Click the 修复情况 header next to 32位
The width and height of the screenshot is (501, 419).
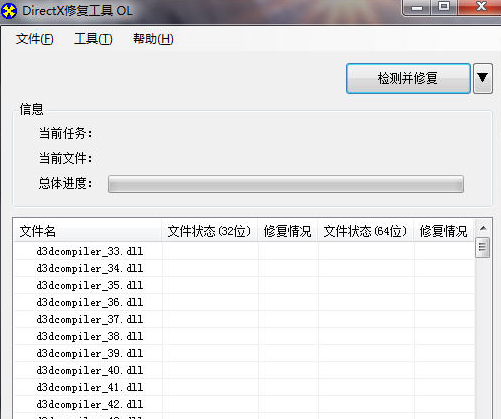tap(288, 231)
